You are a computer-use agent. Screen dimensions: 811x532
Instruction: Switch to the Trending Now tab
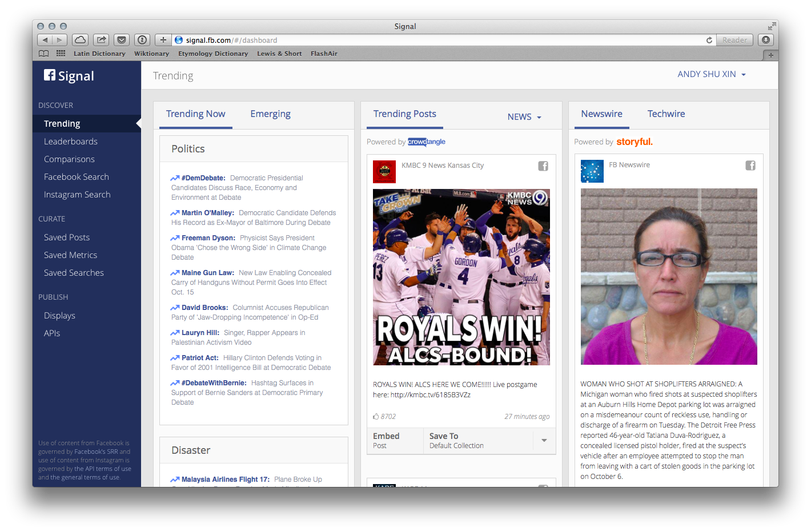pyautogui.click(x=196, y=114)
